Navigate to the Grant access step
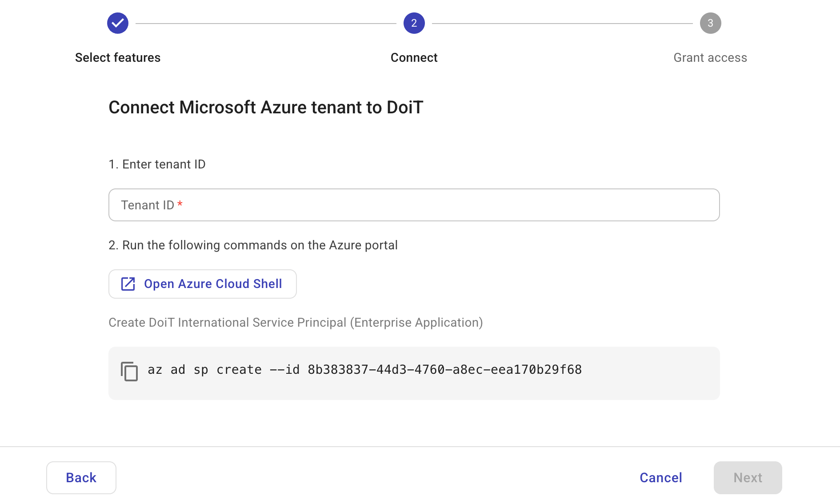Screen dimensions: 840x504 click(x=710, y=57)
